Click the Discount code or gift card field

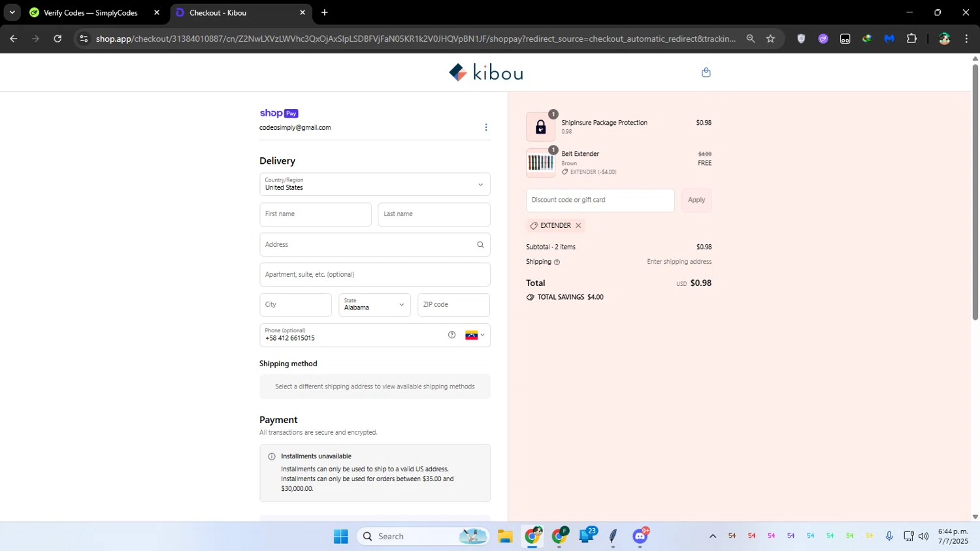(x=600, y=200)
